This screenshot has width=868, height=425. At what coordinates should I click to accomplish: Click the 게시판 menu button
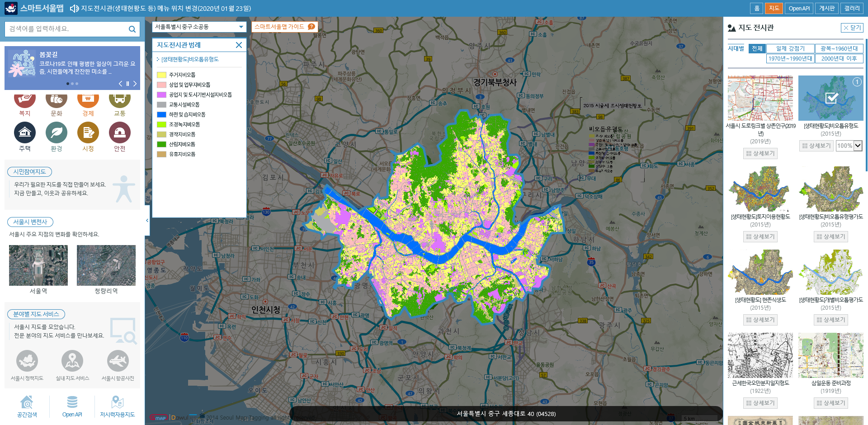tap(827, 8)
